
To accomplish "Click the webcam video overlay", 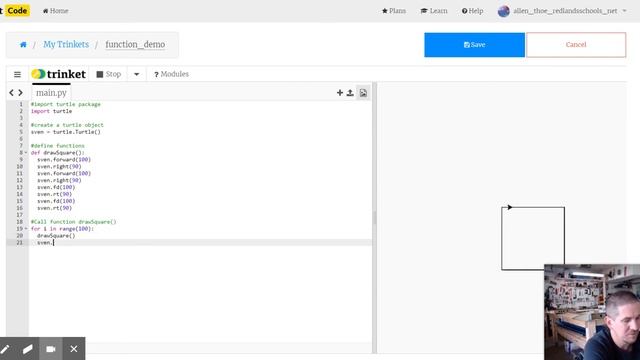I will click(x=592, y=312).
